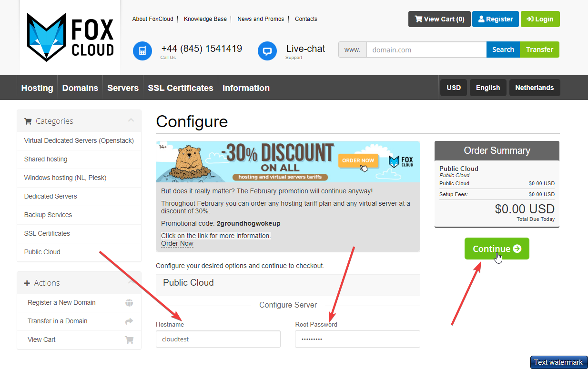Open the Hosting menu

pos(37,88)
